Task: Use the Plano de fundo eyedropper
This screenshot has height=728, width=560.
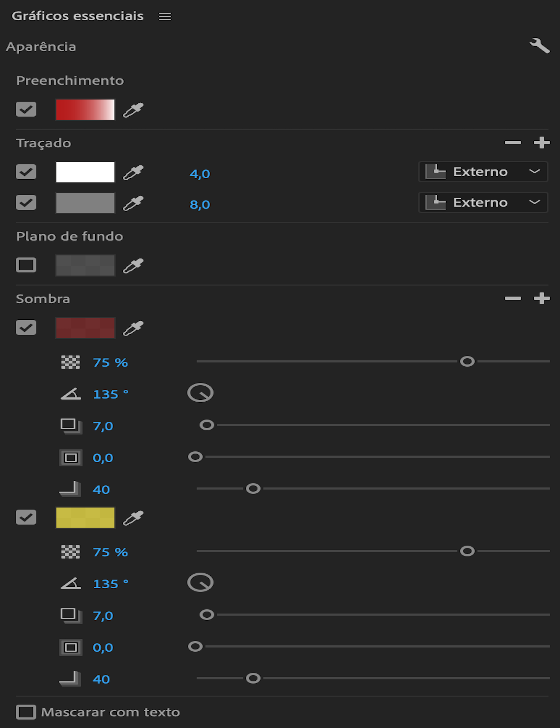Action: click(133, 266)
